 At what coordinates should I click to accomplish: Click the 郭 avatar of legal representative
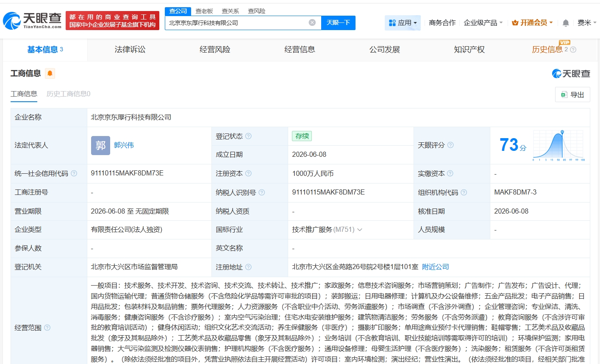100,145
